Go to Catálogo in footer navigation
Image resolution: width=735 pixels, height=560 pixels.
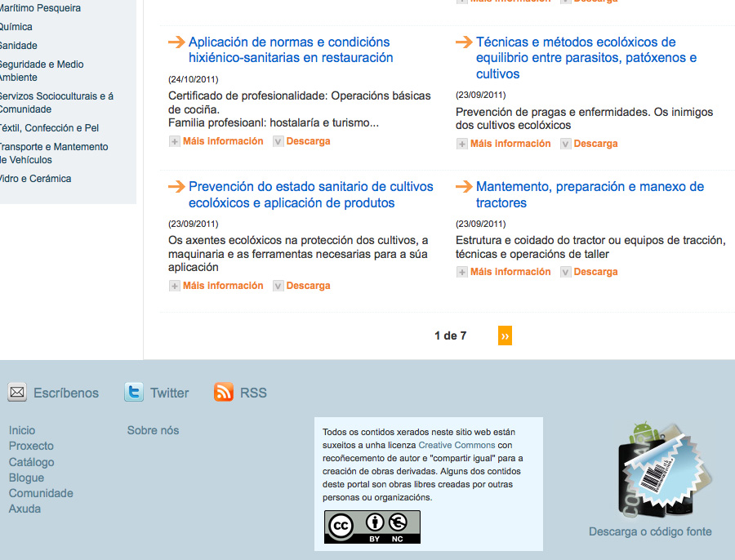[x=31, y=462]
